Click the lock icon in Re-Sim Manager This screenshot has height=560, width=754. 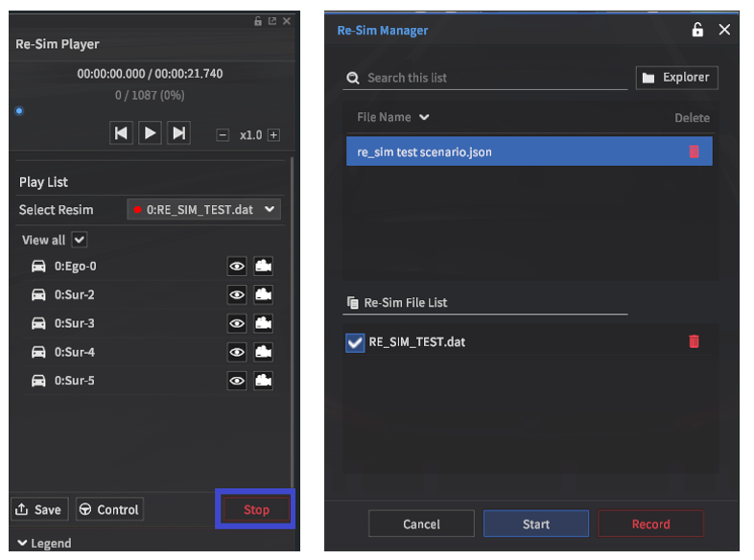(697, 30)
